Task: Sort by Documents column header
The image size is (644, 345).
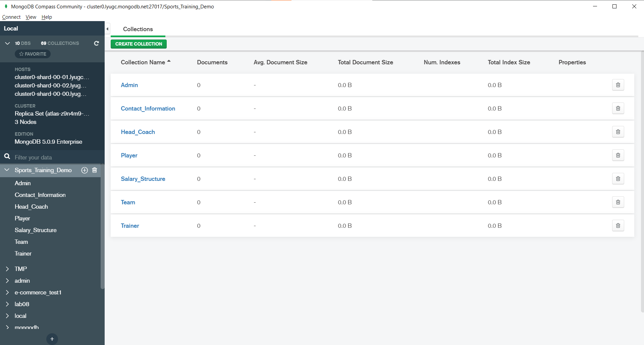Action: 212,62
